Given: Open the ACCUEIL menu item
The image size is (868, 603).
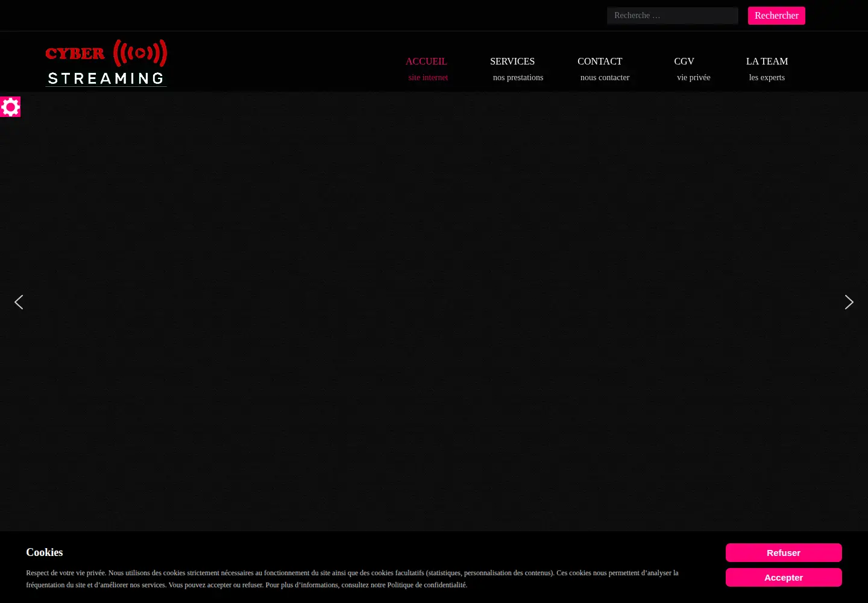Looking at the screenshot, I should click(x=427, y=69).
